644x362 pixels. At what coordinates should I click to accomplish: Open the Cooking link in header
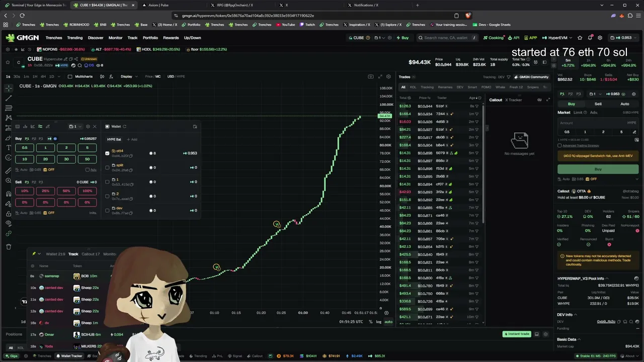(494, 38)
